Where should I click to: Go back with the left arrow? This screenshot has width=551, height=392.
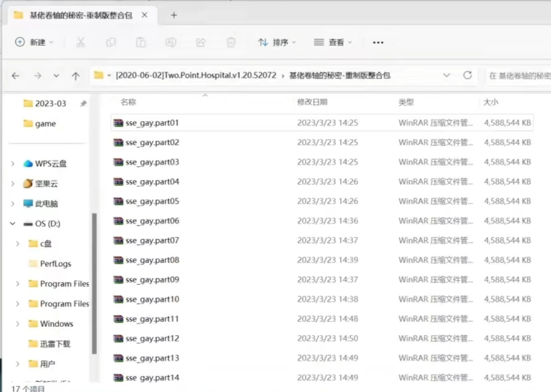coord(15,76)
